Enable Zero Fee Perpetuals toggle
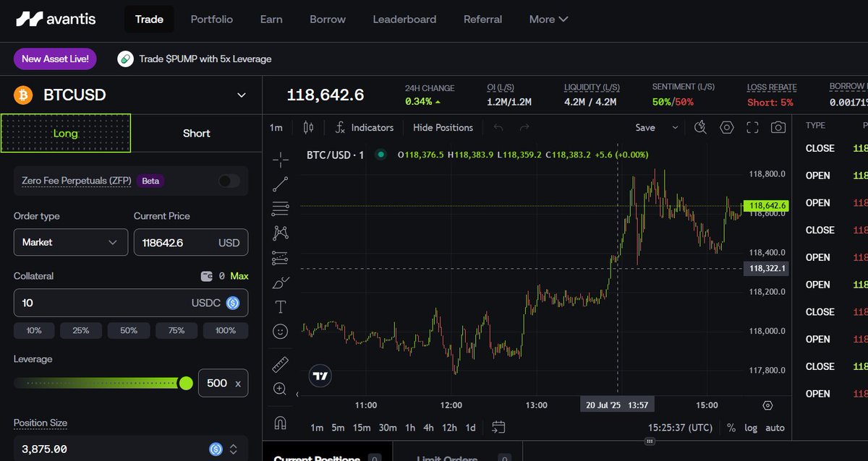Viewport: 868px width, 461px height. pyautogui.click(x=229, y=181)
